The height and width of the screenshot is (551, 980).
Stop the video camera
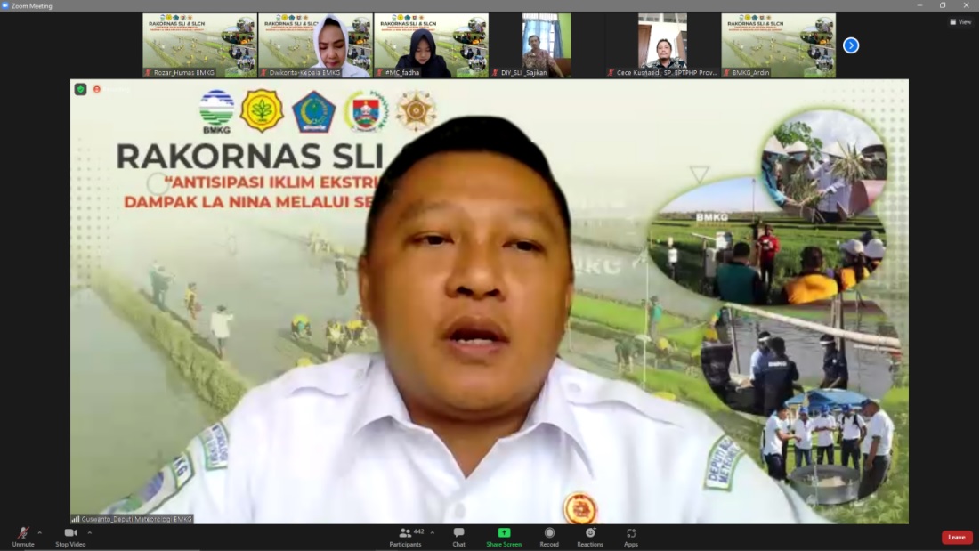pyautogui.click(x=70, y=537)
